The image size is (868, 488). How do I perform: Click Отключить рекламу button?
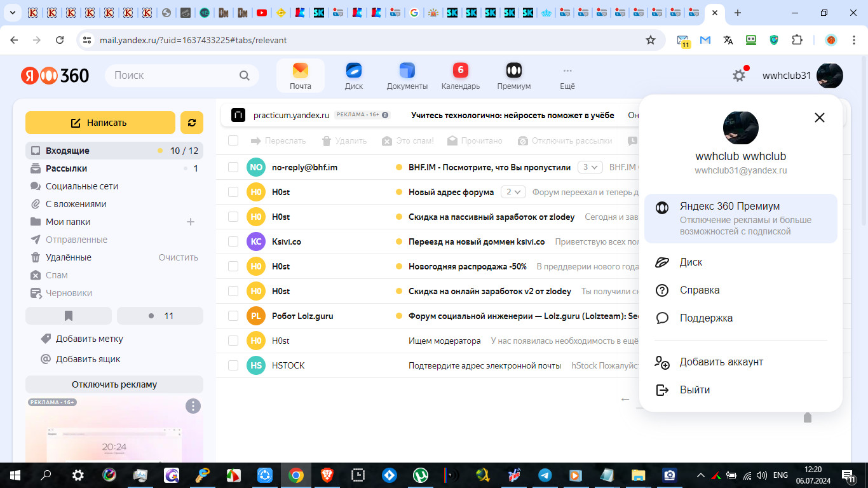(114, 384)
